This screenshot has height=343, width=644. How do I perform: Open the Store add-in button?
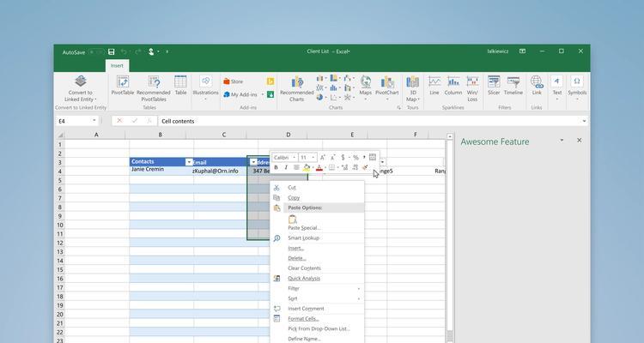click(233, 81)
